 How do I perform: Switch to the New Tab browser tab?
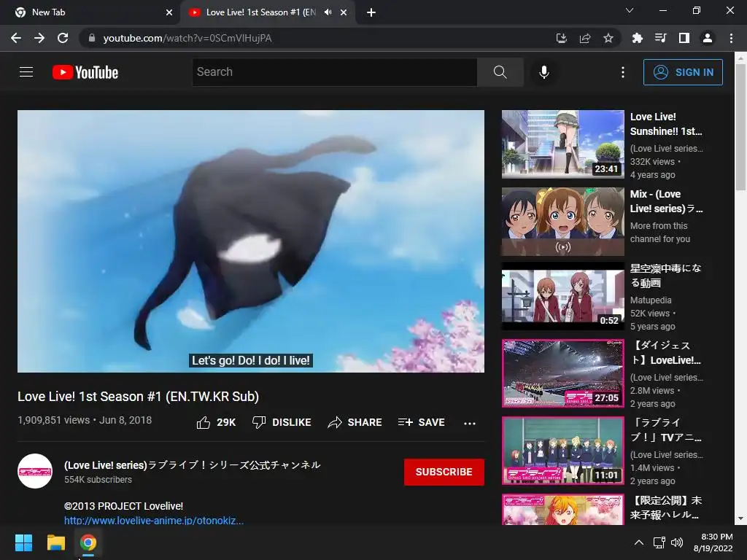point(90,12)
